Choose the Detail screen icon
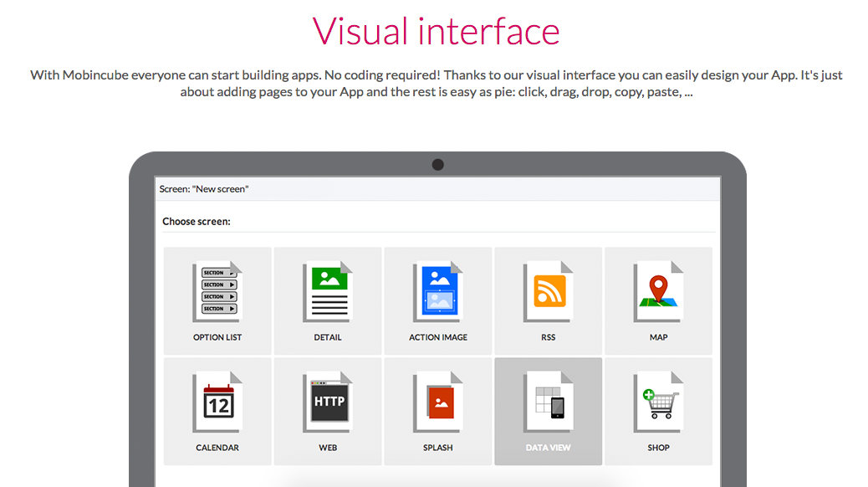 point(328,291)
